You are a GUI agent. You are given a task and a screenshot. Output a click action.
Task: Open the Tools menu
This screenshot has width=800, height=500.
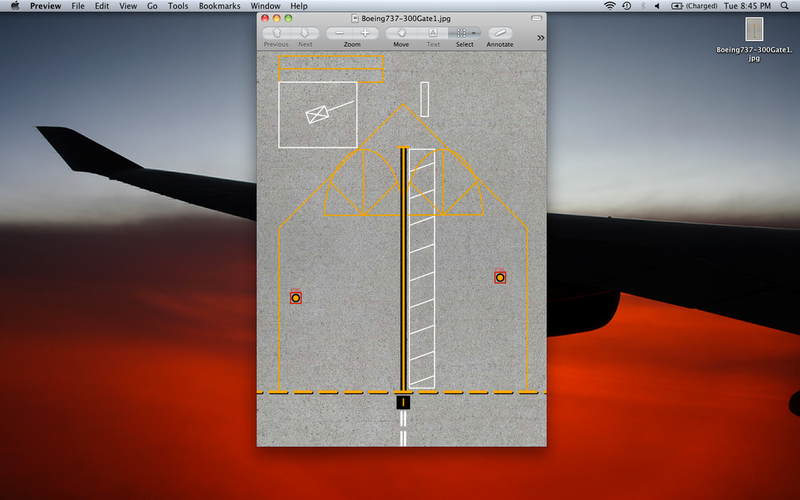(178, 6)
